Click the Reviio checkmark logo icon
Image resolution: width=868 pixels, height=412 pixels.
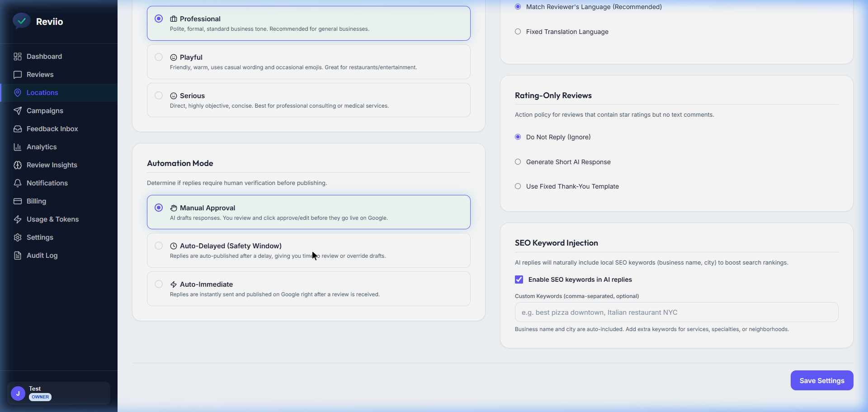21,21
